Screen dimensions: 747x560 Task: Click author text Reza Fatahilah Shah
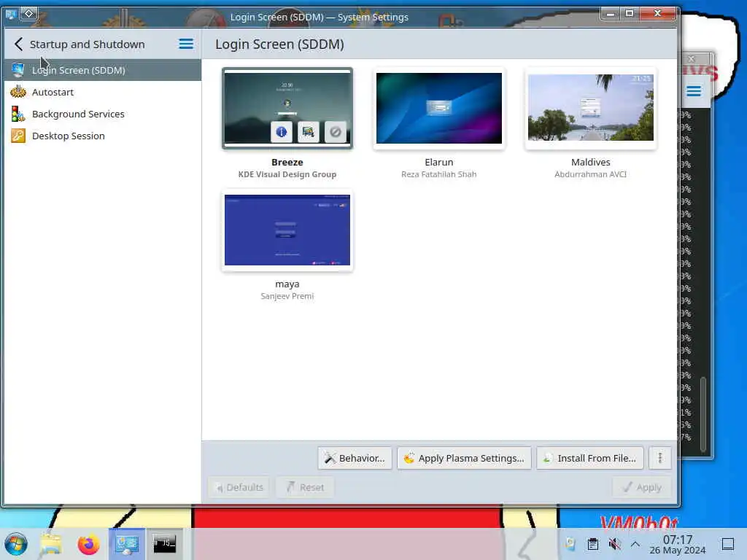(438, 174)
